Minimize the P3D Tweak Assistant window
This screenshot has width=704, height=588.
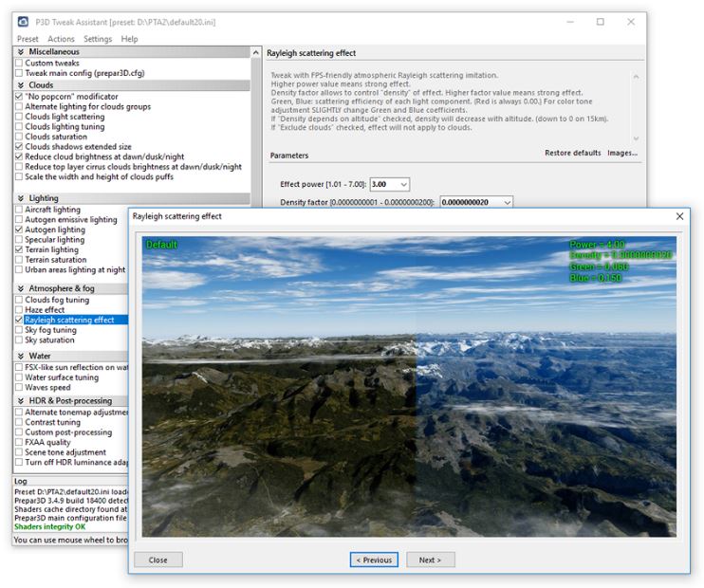(x=570, y=22)
